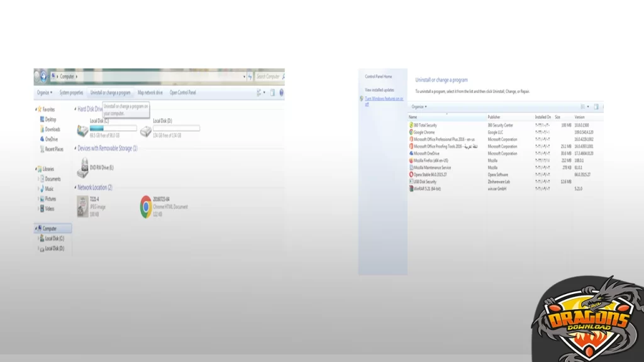Click the back navigation arrow
Viewport: 644px width, 362px height.
[x=42, y=76]
